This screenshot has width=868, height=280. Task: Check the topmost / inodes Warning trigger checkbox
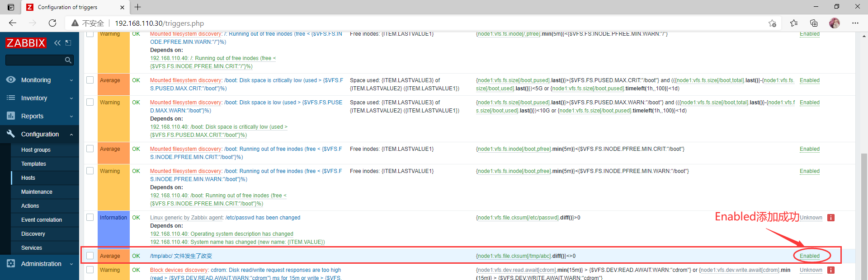tap(90, 34)
